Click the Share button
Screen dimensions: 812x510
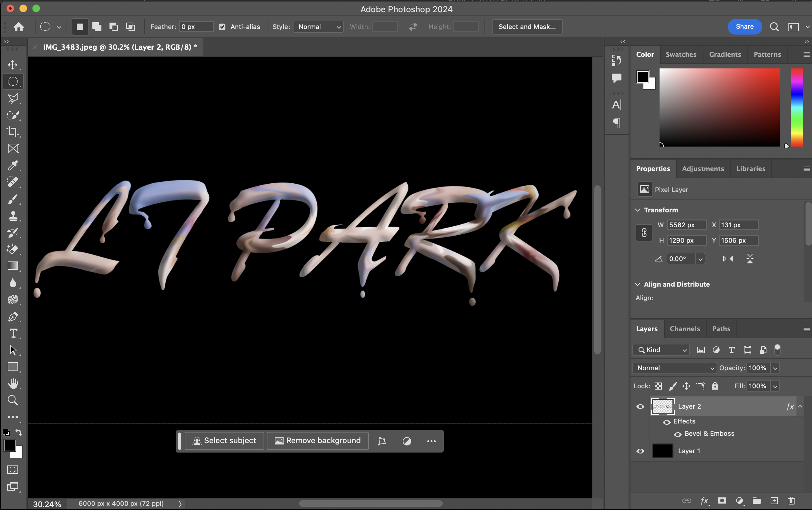click(744, 27)
